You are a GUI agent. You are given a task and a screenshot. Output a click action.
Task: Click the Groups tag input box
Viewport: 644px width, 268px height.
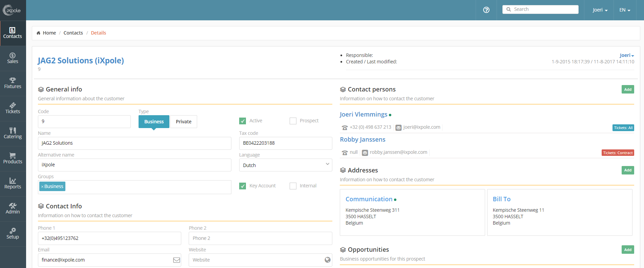tap(134, 187)
